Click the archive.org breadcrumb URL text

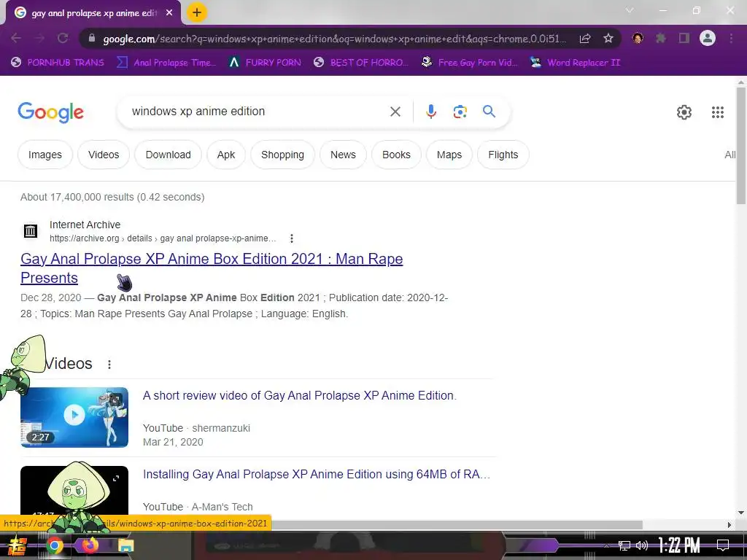(x=163, y=238)
